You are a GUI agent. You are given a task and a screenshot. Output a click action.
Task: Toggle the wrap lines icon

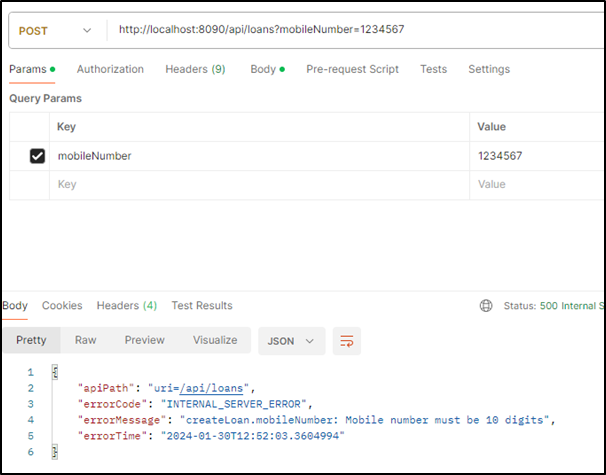(347, 340)
